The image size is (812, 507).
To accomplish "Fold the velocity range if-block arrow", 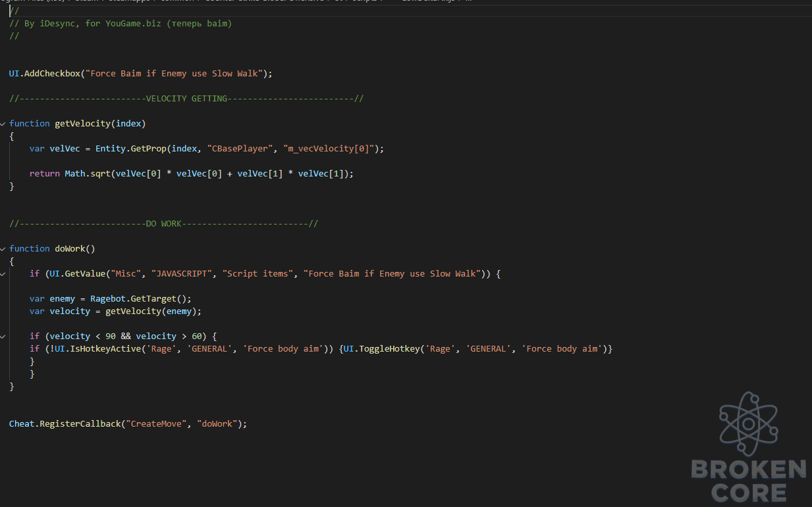I will [x=3, y=336].
